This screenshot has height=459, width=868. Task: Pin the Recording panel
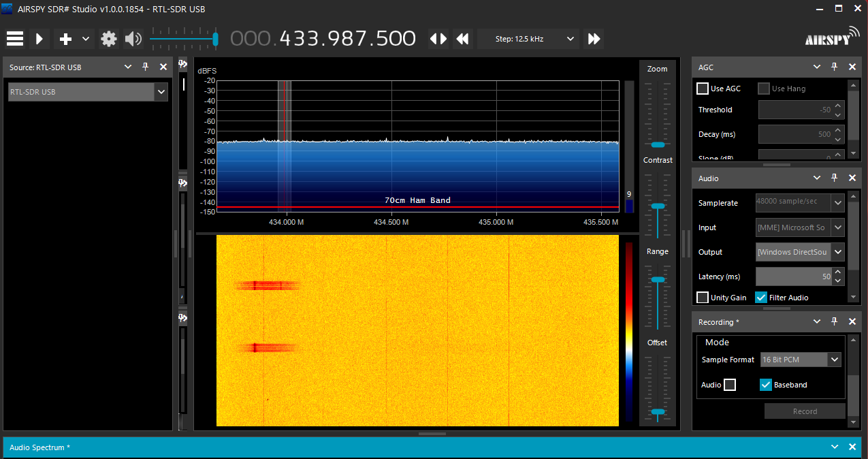[x=835, y=322]
